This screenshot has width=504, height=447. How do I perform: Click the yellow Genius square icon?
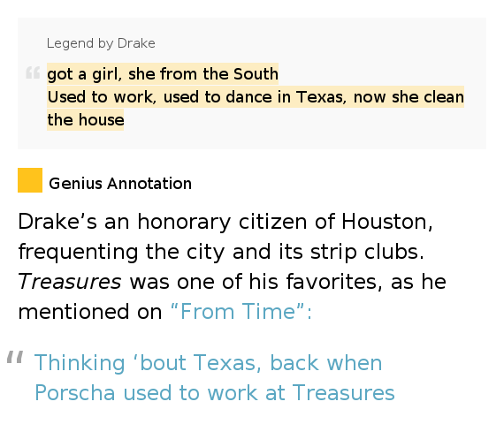pos(30,180)
